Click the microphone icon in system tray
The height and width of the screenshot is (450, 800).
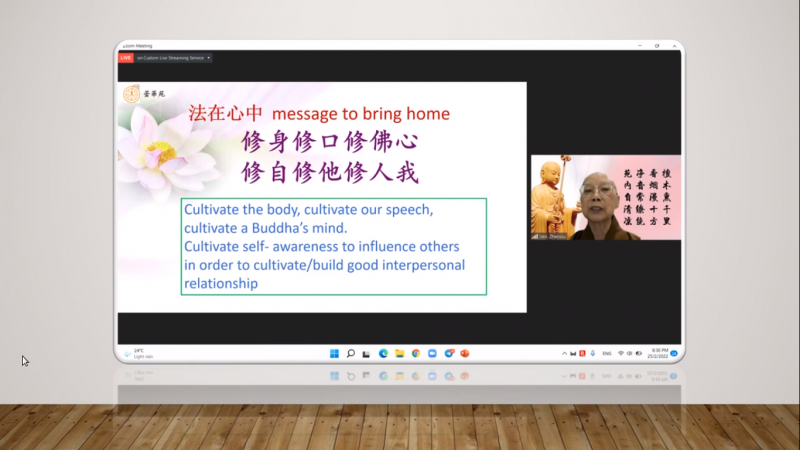click(593, 353)
